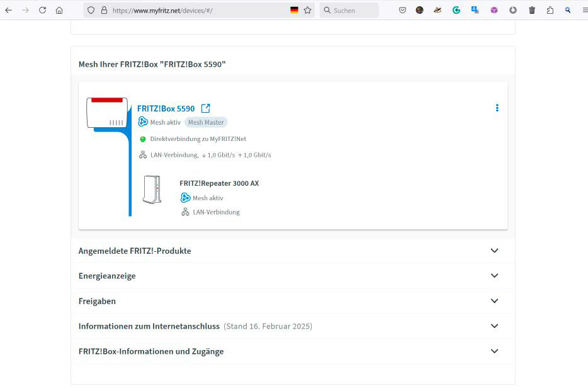
Task: Click the URL address bar field
Action: [199, 10]
